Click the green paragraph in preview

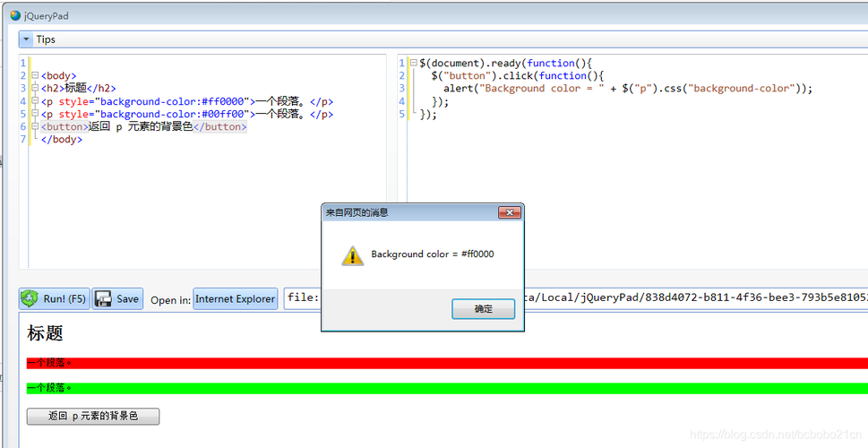click(x=447, y=388)
